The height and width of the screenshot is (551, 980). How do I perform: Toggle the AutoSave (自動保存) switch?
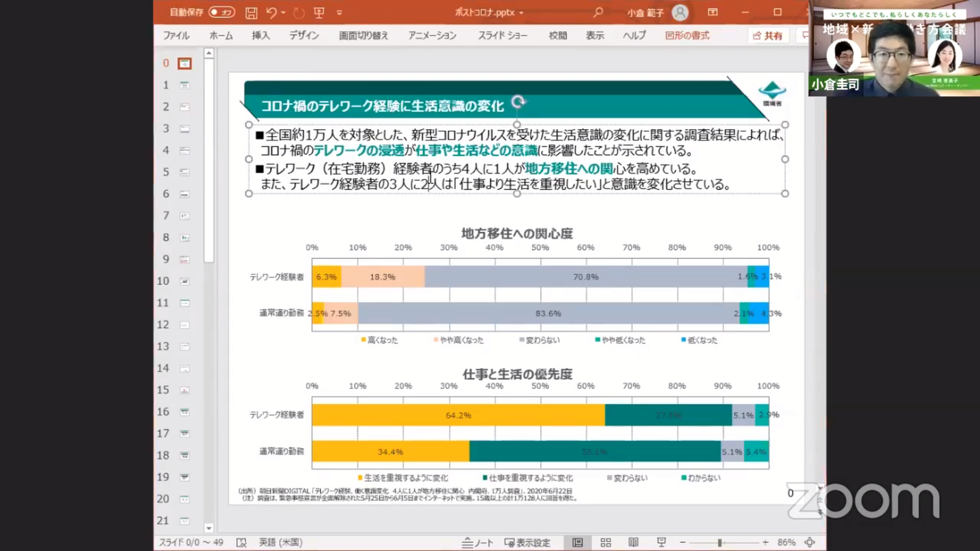coord(221,12)
